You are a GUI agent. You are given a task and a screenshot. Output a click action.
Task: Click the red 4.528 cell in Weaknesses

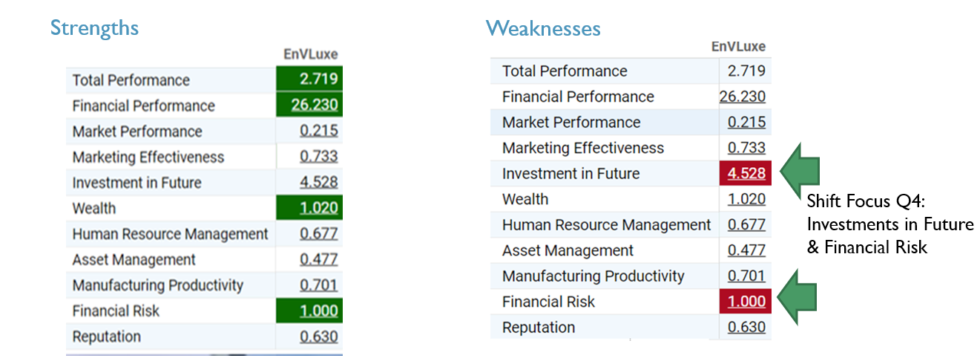coord(746,174)
